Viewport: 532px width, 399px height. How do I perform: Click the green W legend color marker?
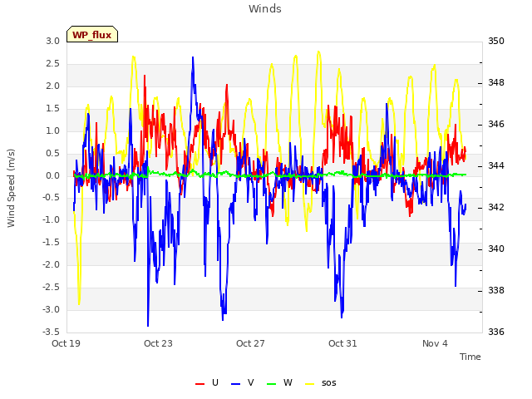pyautogui.click(x=272, y=384)
